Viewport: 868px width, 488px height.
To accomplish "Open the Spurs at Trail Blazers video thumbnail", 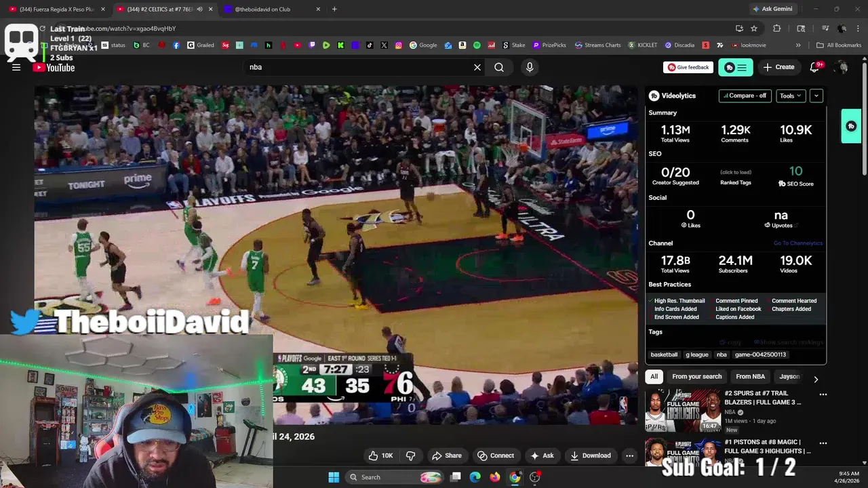I will click(x=684, y=411).
